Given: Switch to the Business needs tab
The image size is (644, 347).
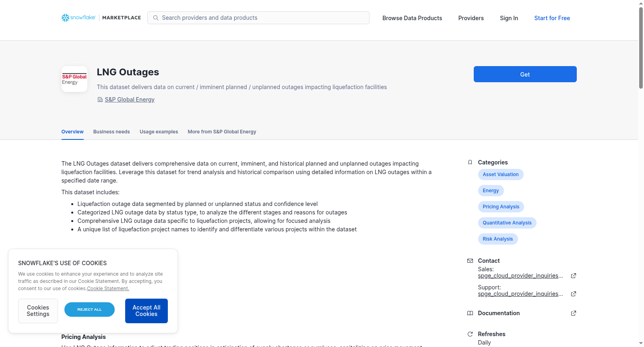Looking at the screenshot, I should 111,132.
